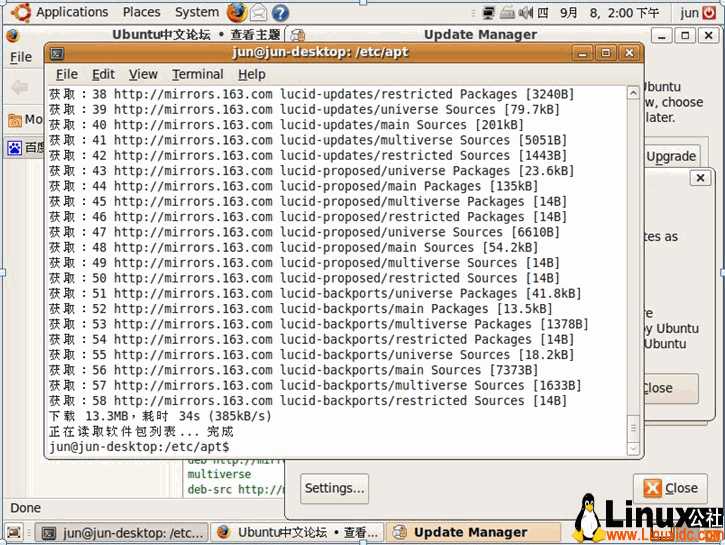Click the jun user name in panel
Screen dimensions: 725x545
[689, 13]
